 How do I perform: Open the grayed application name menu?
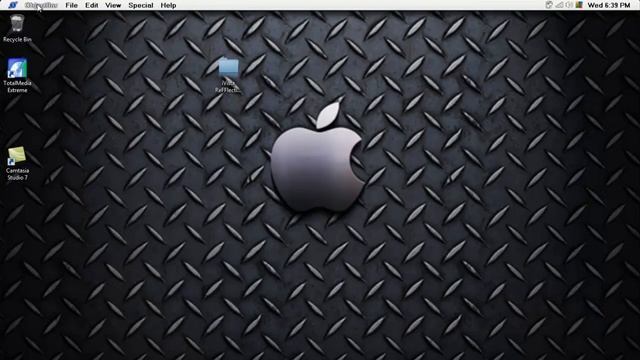click(x=41, y=5)
